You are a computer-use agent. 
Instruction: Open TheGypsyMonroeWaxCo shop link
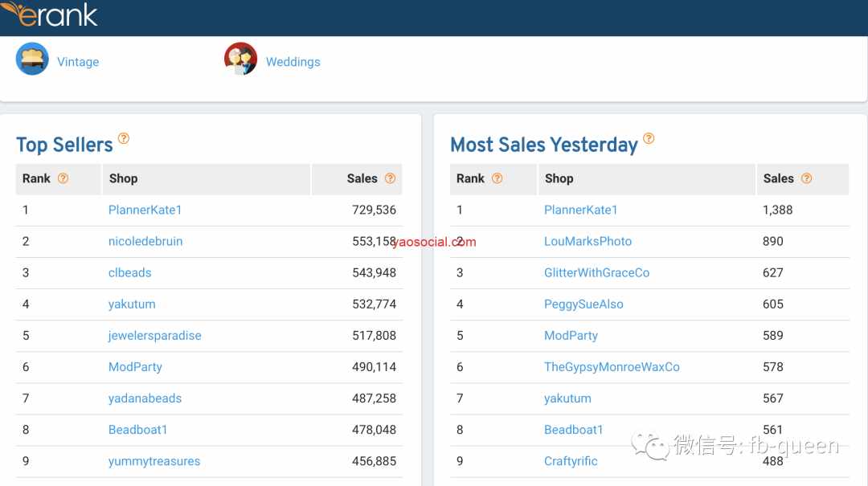[x=612, y=367]
